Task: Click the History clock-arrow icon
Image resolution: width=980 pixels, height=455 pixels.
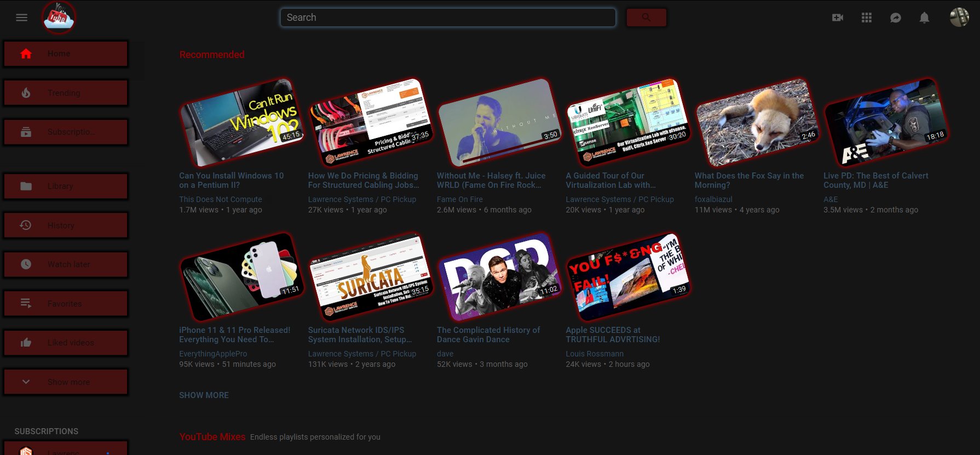Action: [x=26, y=225]
